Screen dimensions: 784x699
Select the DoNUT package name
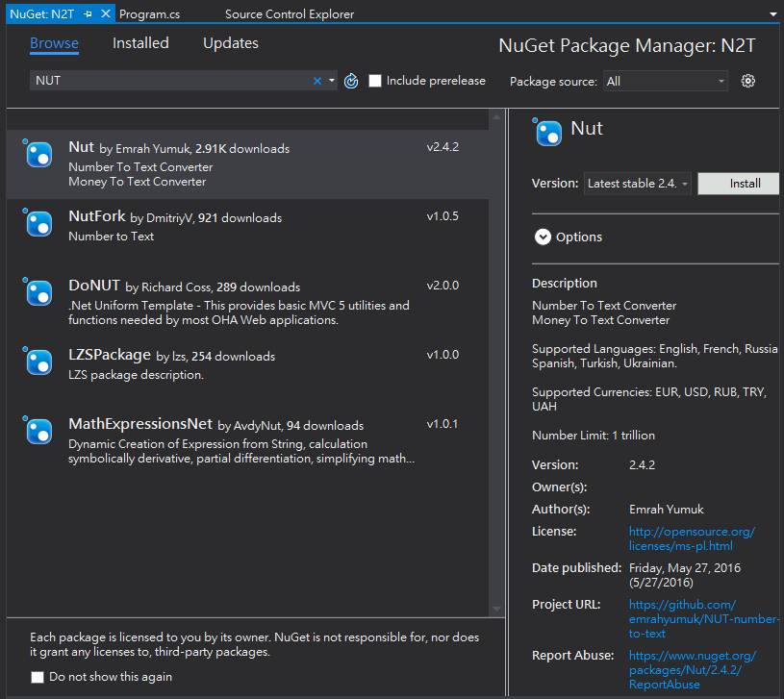click(94, 286)
